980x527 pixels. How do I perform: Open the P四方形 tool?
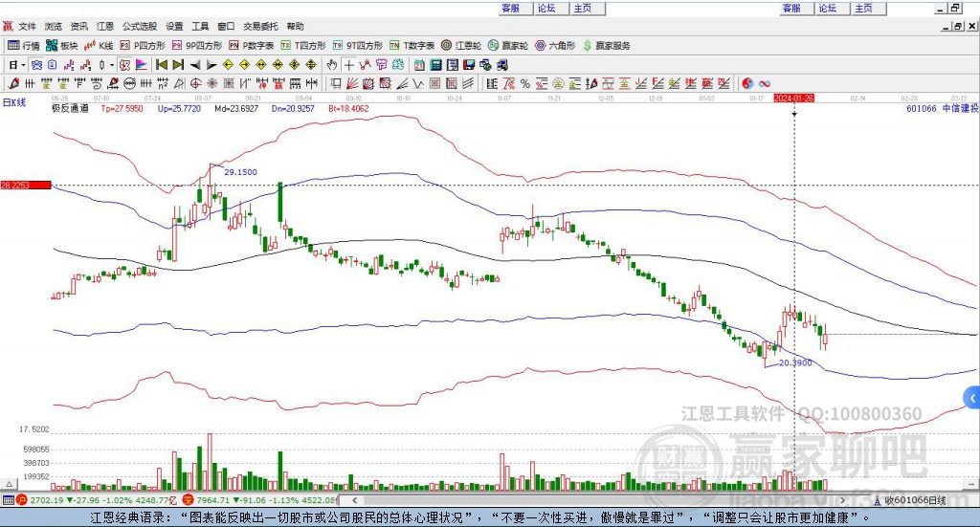(x=143, y=46)
